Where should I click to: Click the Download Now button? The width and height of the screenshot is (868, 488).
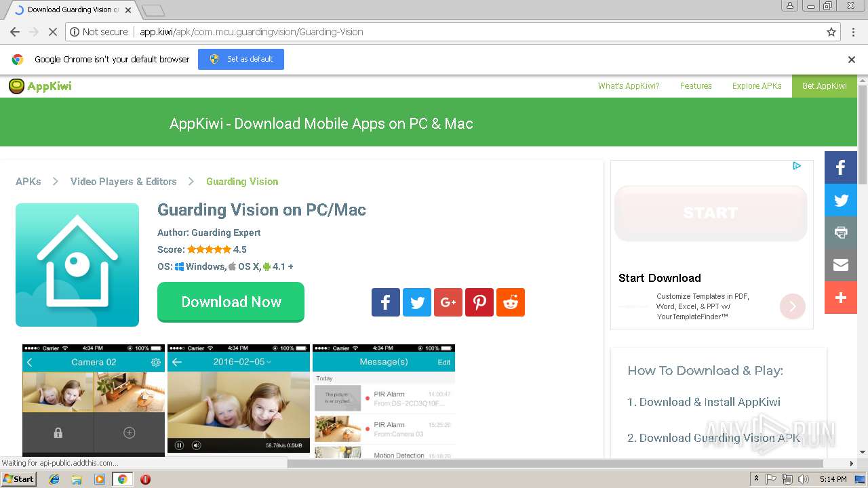[231, 302]
